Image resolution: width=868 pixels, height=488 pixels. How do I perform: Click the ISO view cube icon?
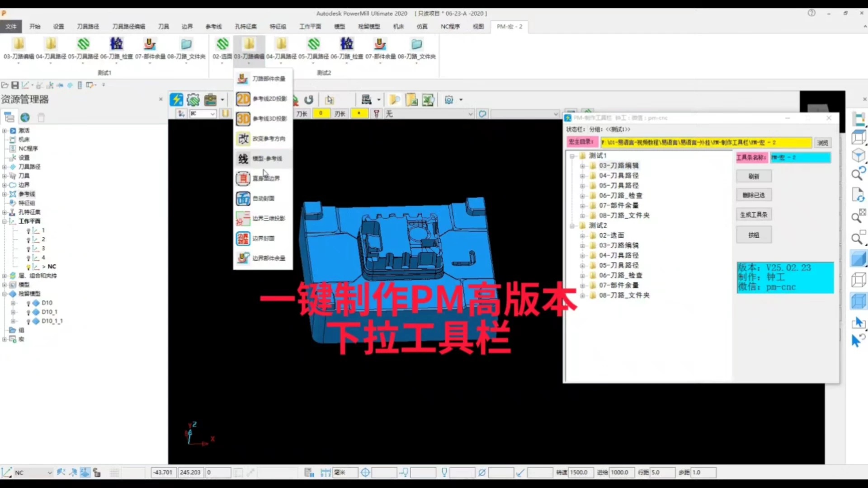[858, 155]
